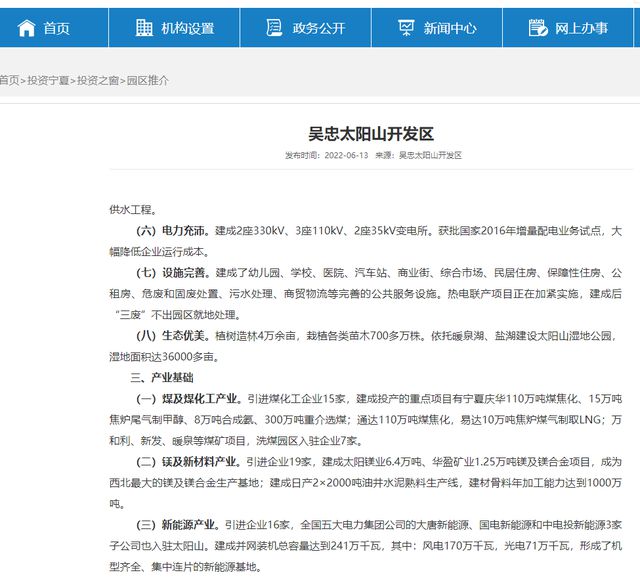Go to the 政务公开 navigation menu item
640x577 pixels.
tap(318, 28)
